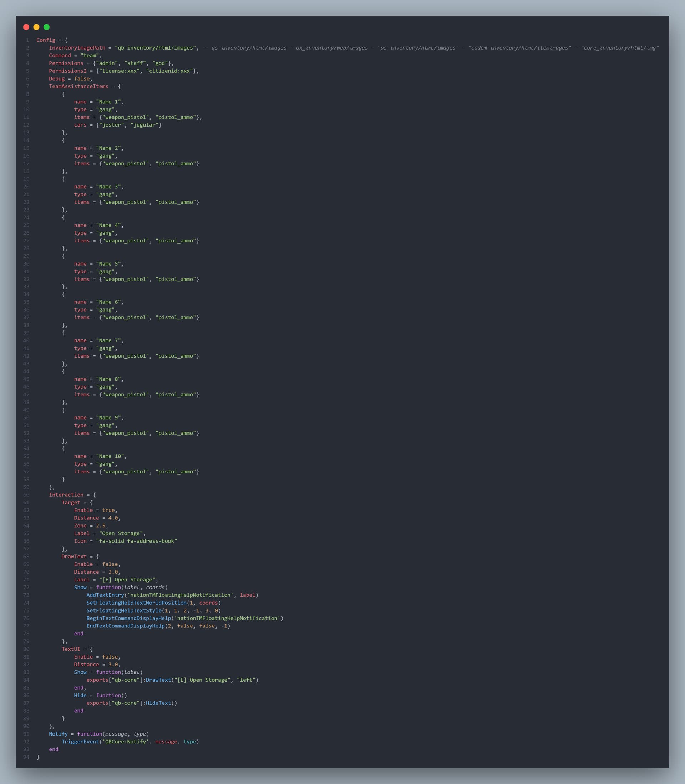685x784 pixels.
Task: Click the red close window dot
Action: (x=26, y=27)
